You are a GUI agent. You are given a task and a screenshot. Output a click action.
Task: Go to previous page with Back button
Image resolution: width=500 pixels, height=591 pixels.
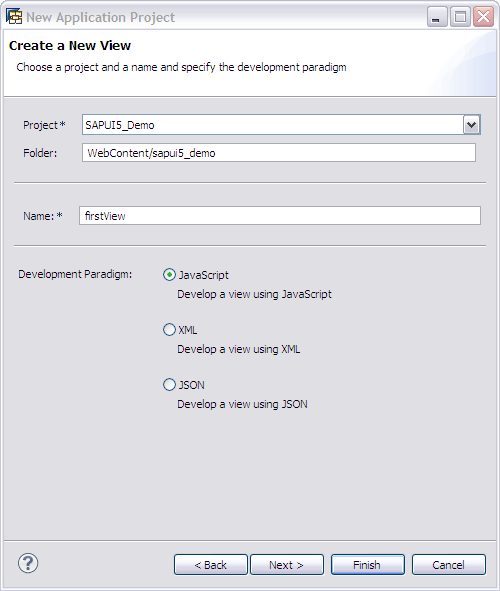tap(211, 565)
